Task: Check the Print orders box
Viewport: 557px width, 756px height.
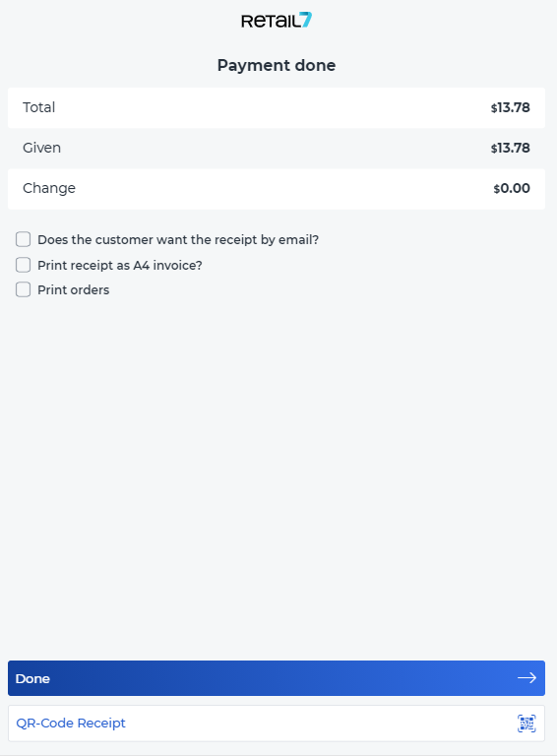Action: 24,289
